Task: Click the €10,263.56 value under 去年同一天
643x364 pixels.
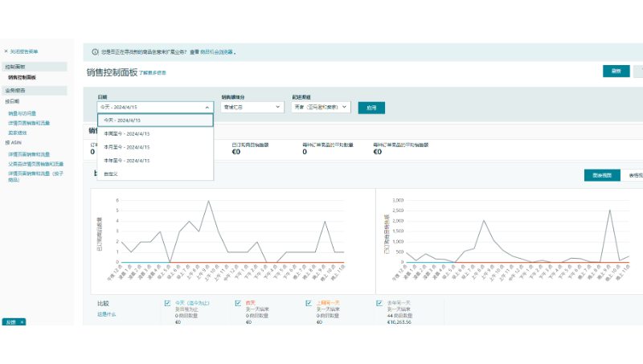Action: point(399,322)
